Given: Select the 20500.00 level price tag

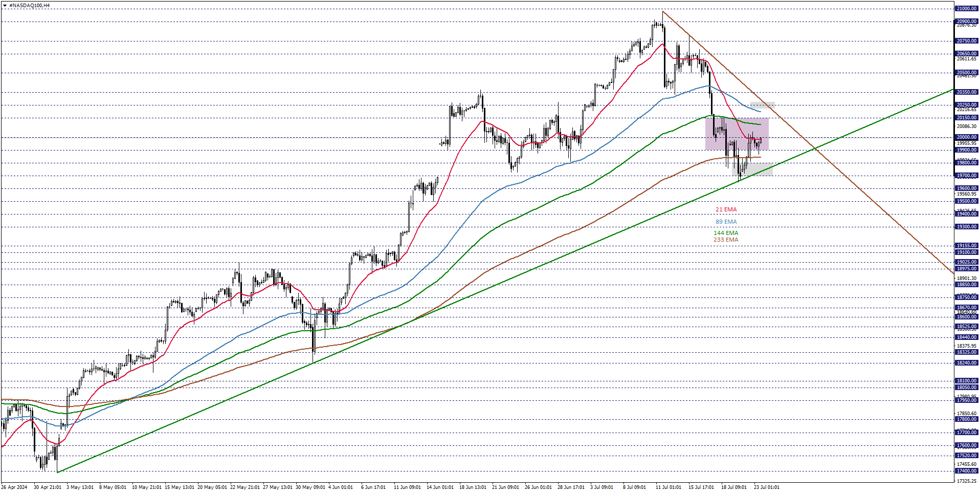Looking at the screenshot, I should point(966,73).
